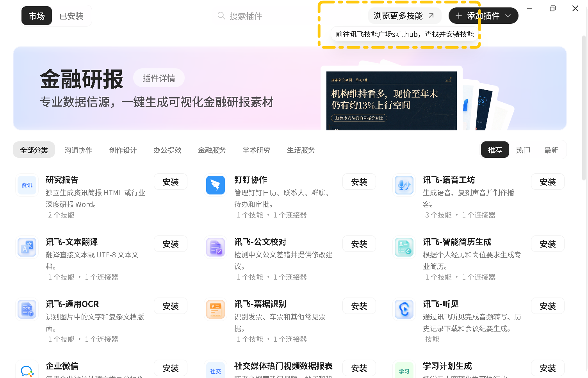Open 浏览更多技能 link
Viewport: 588px width, 378px height.
tap(404, 16)
